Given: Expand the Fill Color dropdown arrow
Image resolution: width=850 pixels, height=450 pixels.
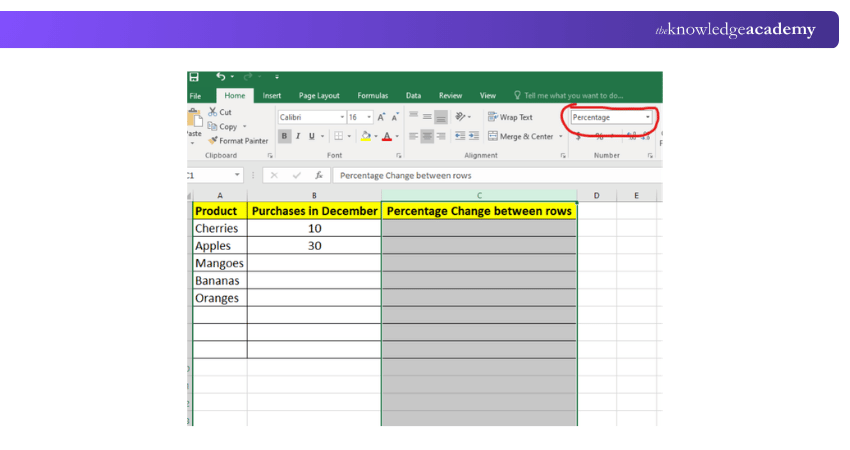Looking at the screenshot, I should pos(376,136).
